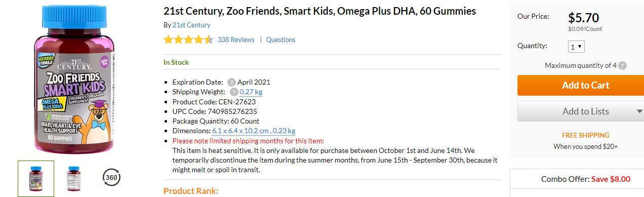Open the 338 Reviews link

(236, 40)
